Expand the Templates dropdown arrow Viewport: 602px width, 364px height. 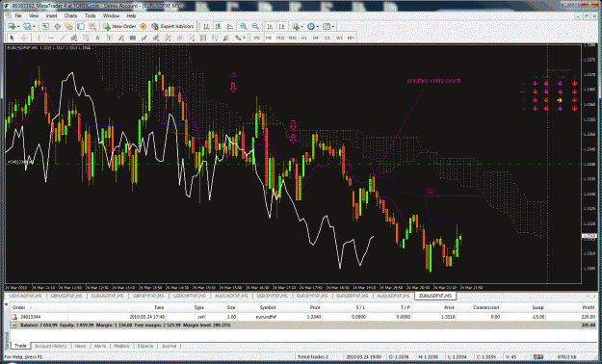click(333, 27)
